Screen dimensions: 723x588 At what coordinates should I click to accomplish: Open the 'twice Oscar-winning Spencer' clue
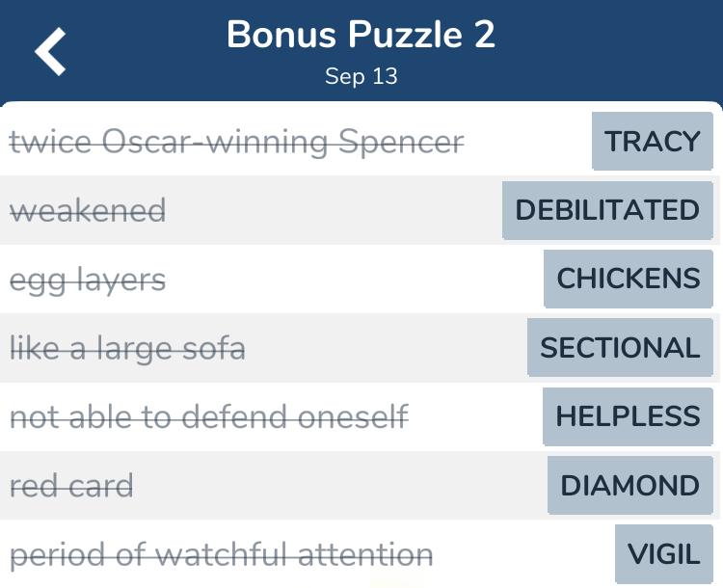236,143
